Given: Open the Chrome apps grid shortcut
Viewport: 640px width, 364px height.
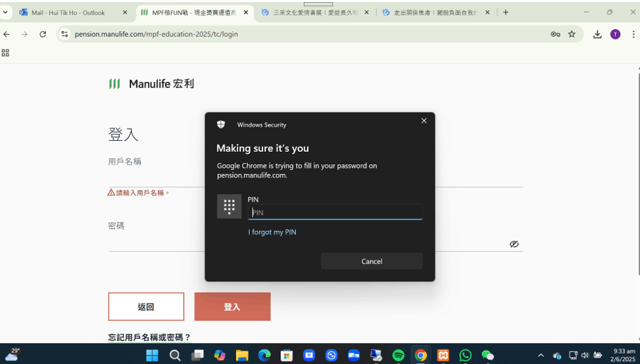Looking at the screenshot, I should pyautogui.click(x=6, y=53).
